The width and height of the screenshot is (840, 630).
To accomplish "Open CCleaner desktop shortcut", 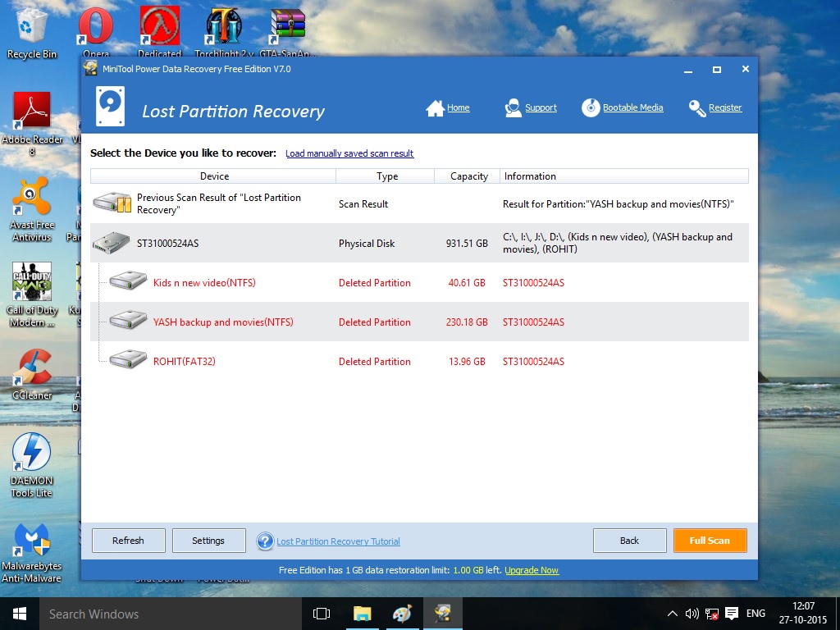I will pos(32,371).
